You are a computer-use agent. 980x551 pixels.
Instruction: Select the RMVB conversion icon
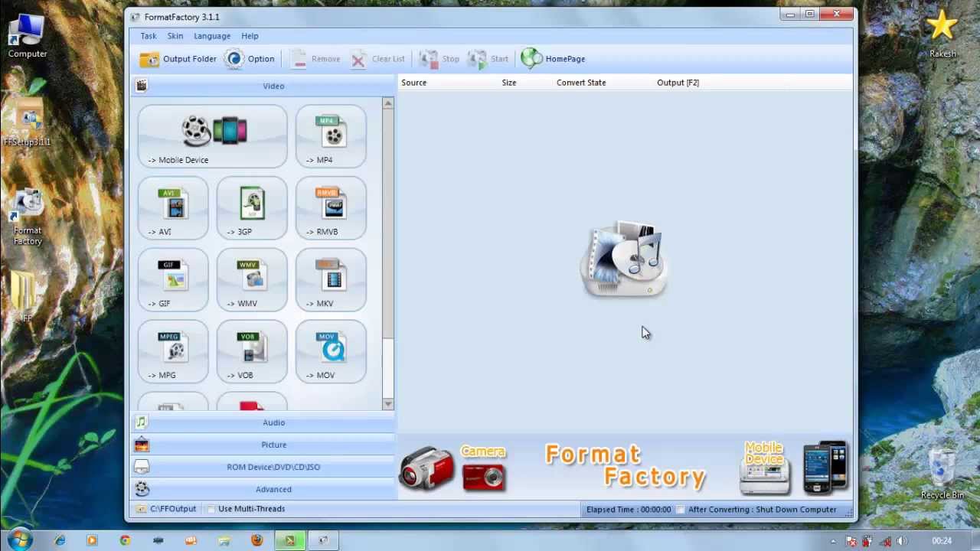point(331,208)
